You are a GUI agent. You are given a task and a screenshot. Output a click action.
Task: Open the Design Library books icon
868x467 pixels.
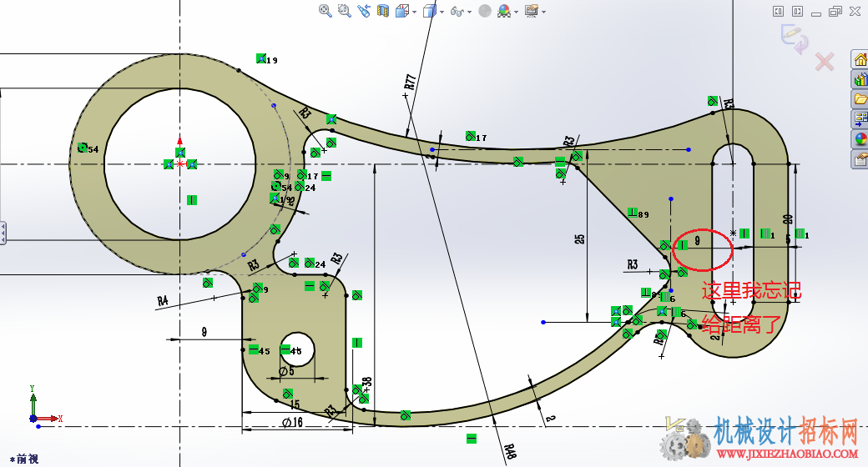[860, 80]
